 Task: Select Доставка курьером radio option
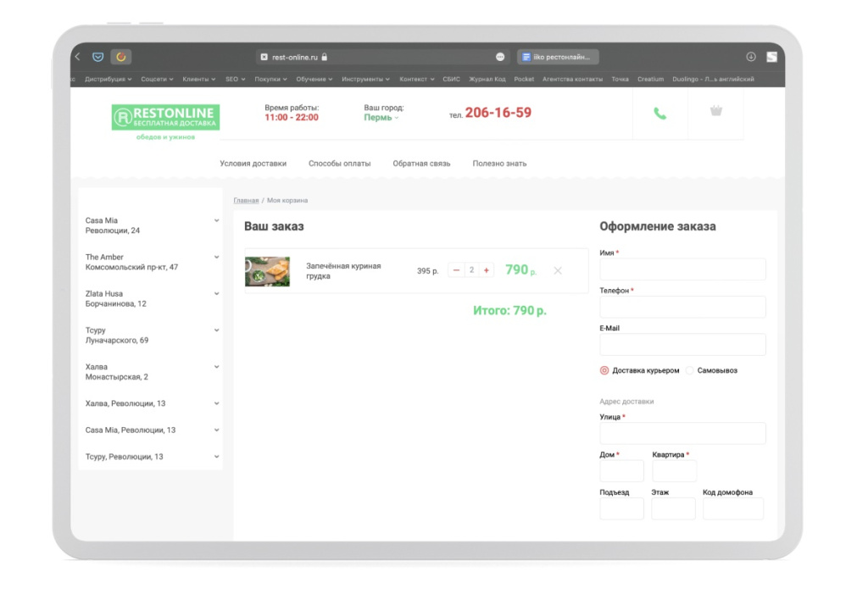604,370
